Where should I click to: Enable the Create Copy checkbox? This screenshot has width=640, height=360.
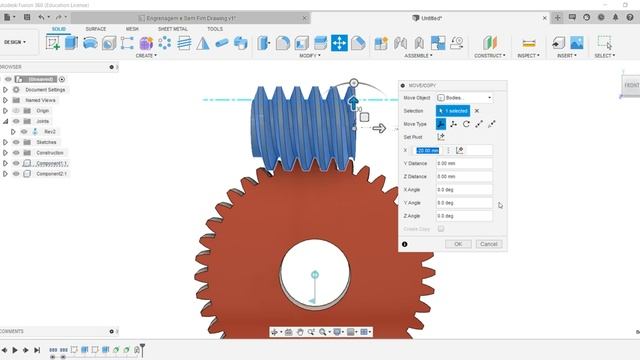(x=441, y=229)
